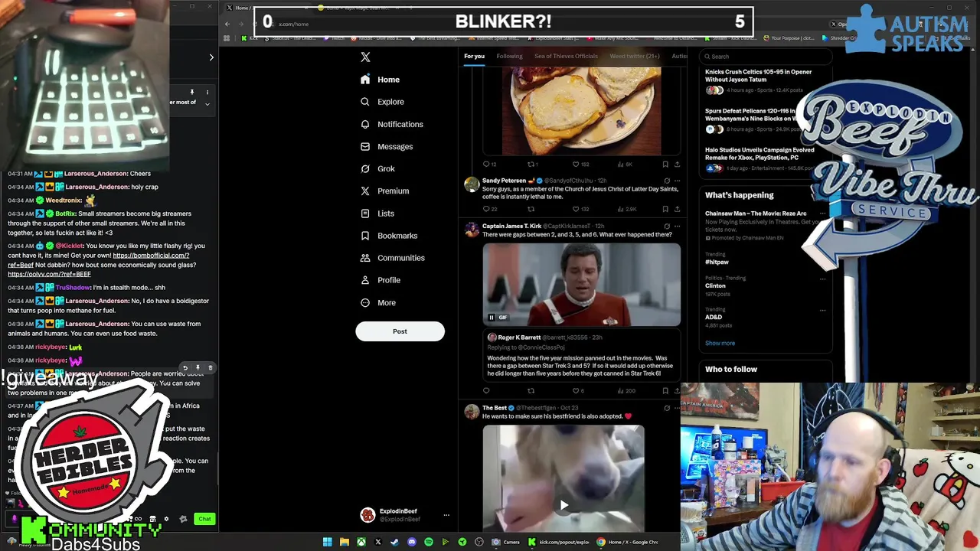Open Profile in the X sidebar
This screenshot has width=980, height=551.
point(381,280)
